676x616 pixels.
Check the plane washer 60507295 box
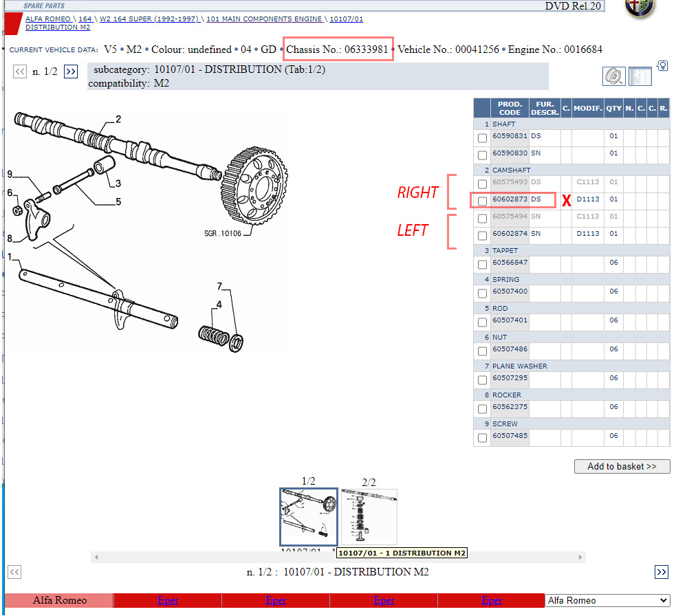483,380
